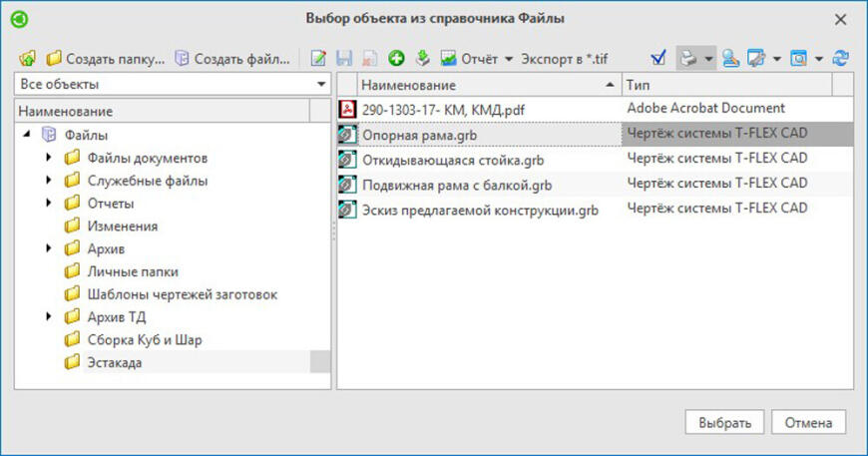This screenshot has width=868, height=456.
Task: Click the refresh arrows icon
Action: (x=840, y=58)
